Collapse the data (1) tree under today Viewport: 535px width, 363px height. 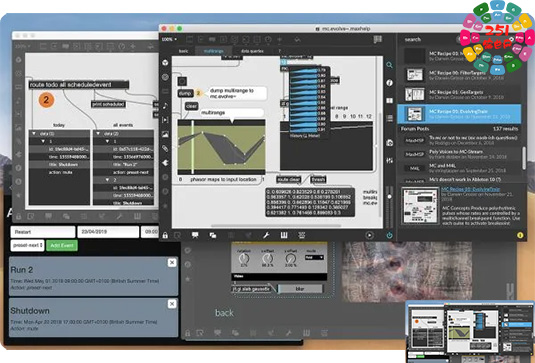(x=34, y=134)
